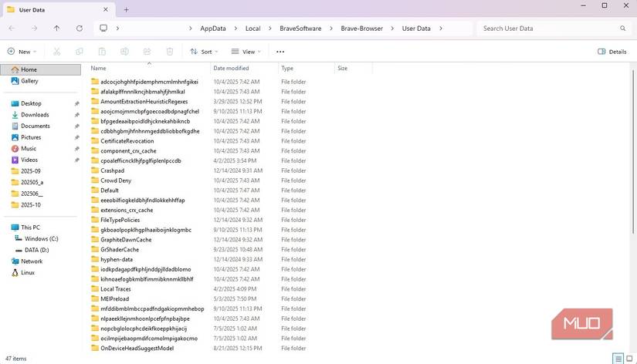
Task: Refresh the User Data folder
Action: [x=80, y=29]
